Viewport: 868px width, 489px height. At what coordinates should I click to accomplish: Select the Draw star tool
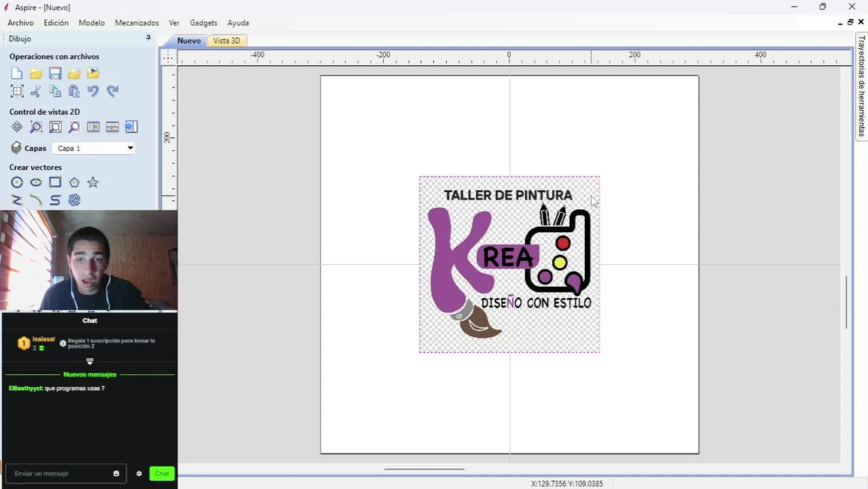(93, 182)
